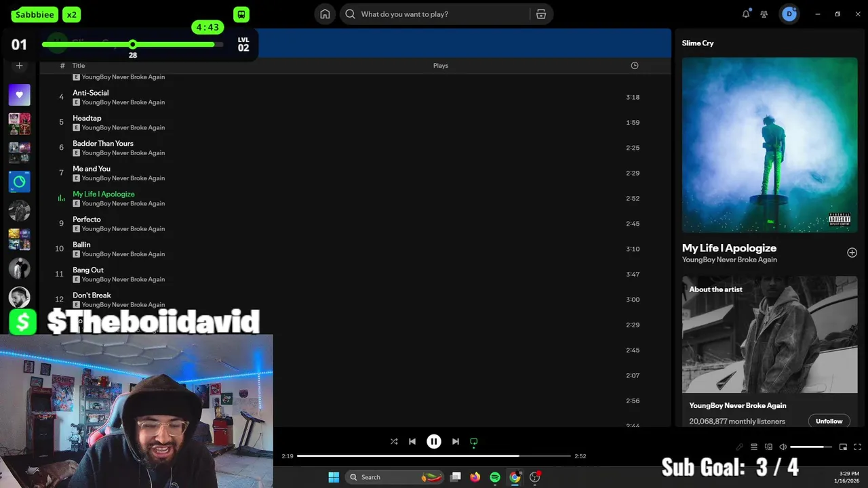Adjust the volume slider

(x=811, y=447)
